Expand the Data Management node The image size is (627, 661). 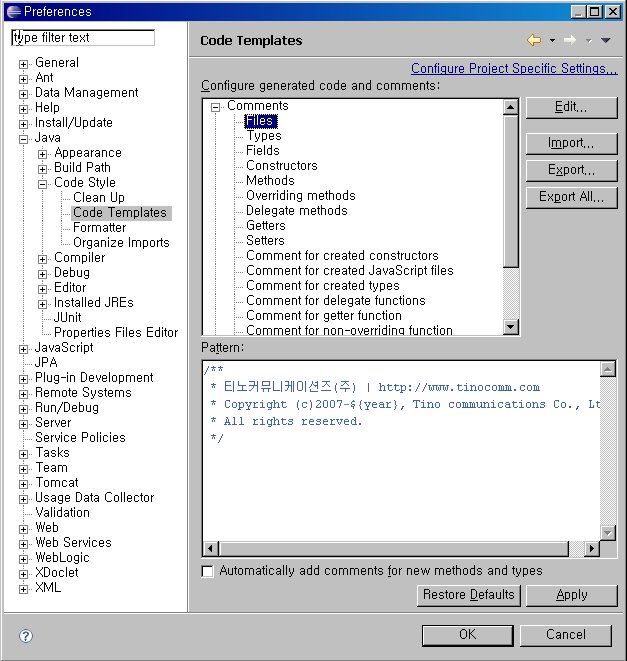(24, 94)
